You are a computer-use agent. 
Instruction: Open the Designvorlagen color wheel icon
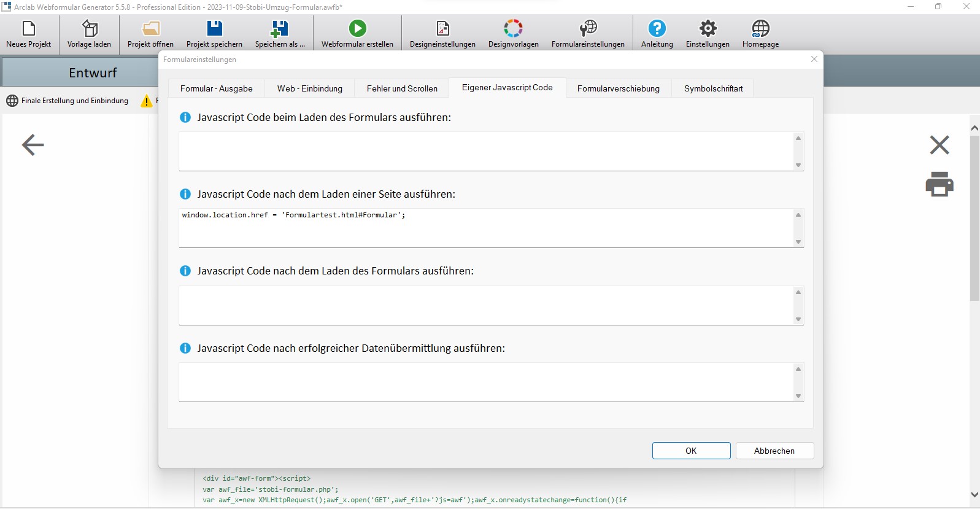(513, 29)
